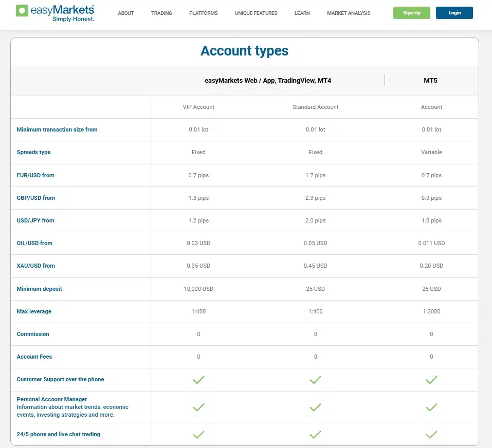Click MT5 checkmark for Personal Account Manager
492x448 pixels.
click(x=431, y=407)
